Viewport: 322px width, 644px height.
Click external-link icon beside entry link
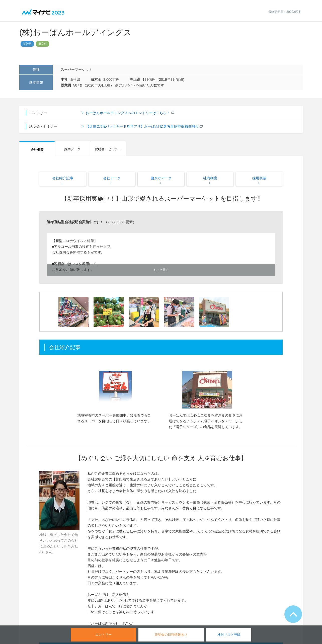[x=173, y=113]
